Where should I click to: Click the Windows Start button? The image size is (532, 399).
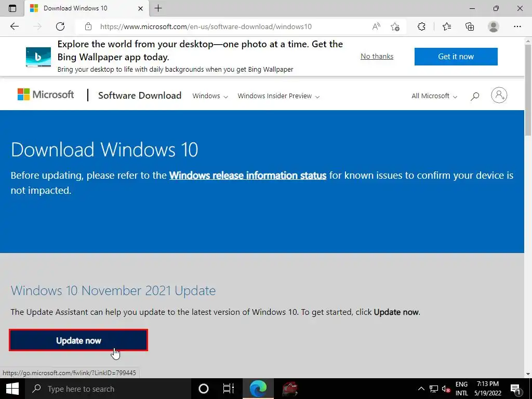pyautogui.click(x=12, y=389)
